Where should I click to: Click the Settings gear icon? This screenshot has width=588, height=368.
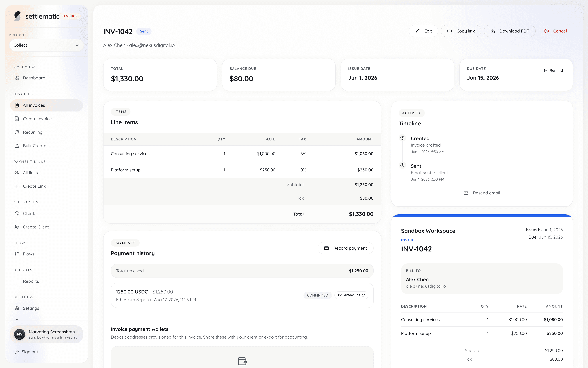17,308
